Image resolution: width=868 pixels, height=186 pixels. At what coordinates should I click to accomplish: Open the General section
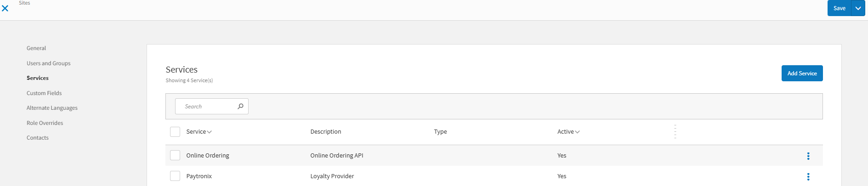pos(36,48)
